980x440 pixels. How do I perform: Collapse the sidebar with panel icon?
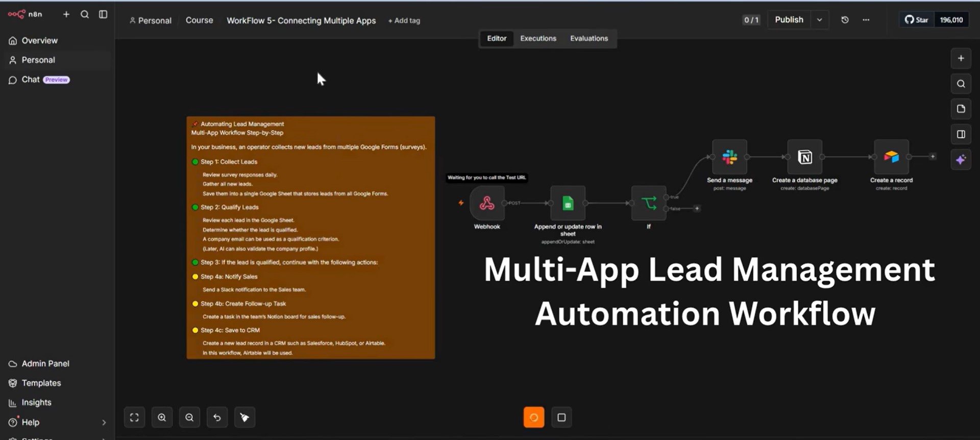(103, 14)
